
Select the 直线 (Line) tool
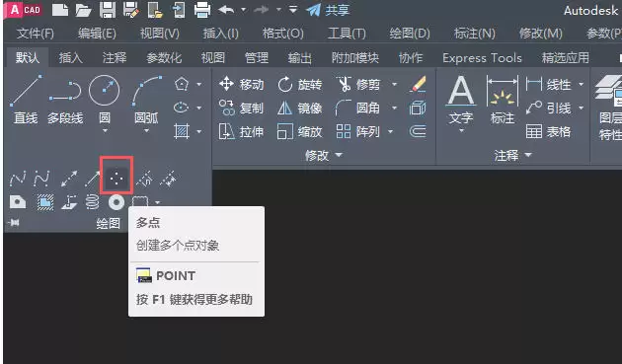point(26,99)
